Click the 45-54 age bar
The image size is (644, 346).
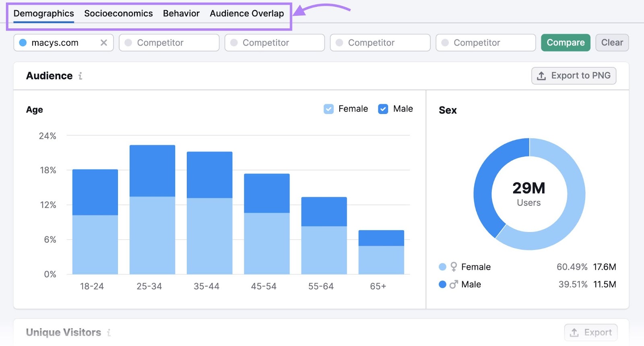[x=266, y=224]
